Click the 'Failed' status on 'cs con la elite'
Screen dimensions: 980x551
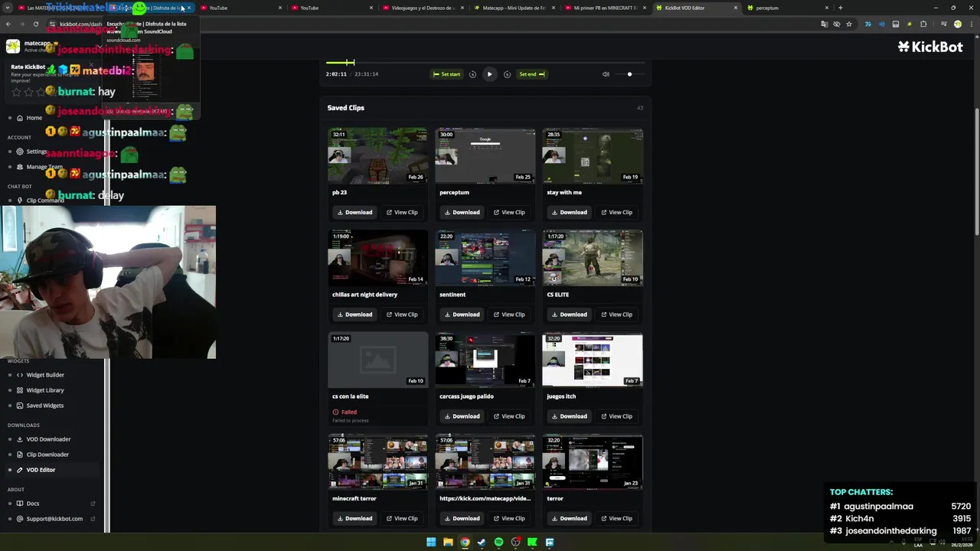[345, 412]
